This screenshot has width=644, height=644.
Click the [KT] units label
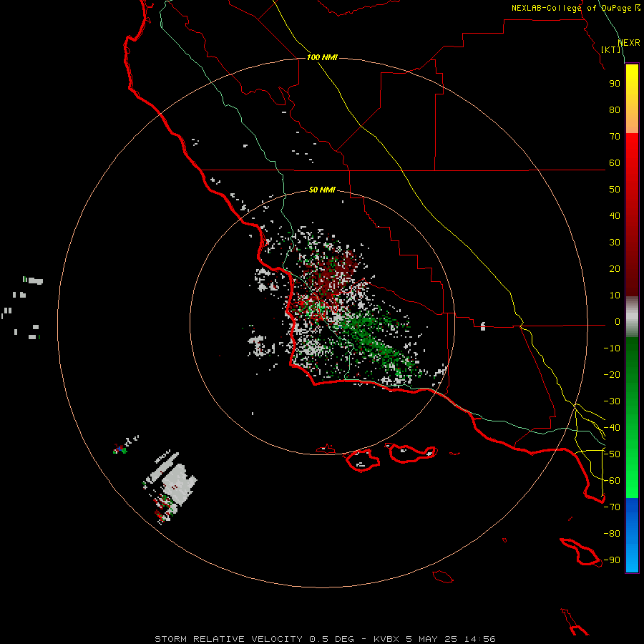point(611,49)
